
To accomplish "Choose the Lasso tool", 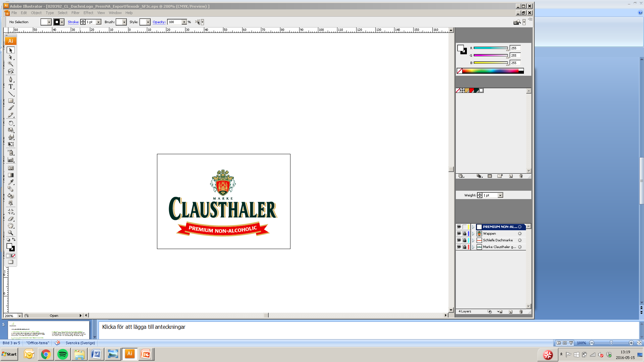I will click(x=11, y=71).
